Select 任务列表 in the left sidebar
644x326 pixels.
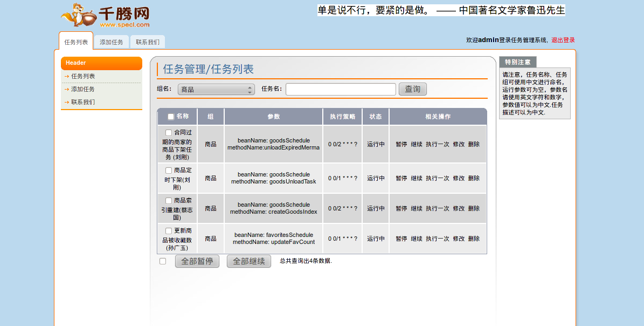pyautogui.click(x=83, y=77)
